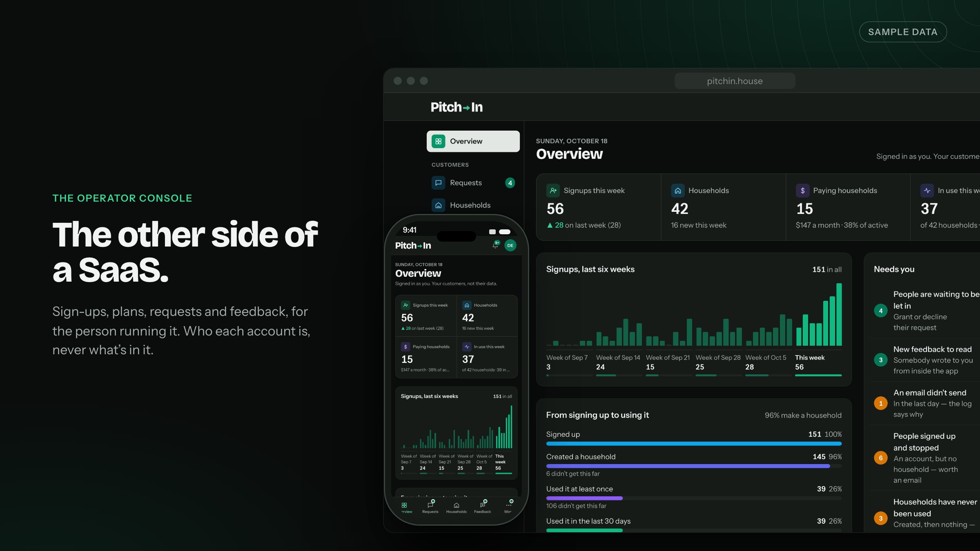This screenshot has height=551, width=980.
Task: Open Requests in the desktop sidebar
Action: (473, 183)
